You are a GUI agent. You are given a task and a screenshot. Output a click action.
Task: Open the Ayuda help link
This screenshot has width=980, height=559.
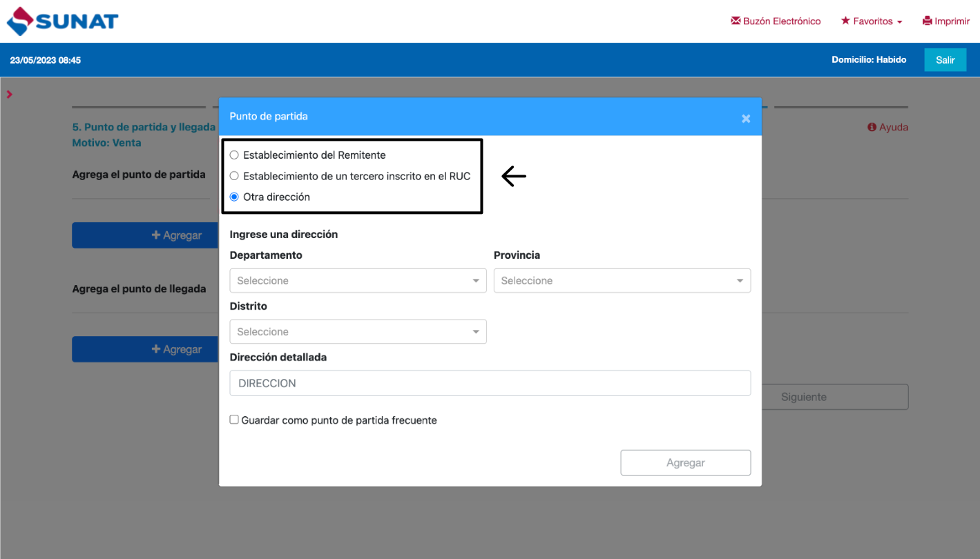point(888,127)
